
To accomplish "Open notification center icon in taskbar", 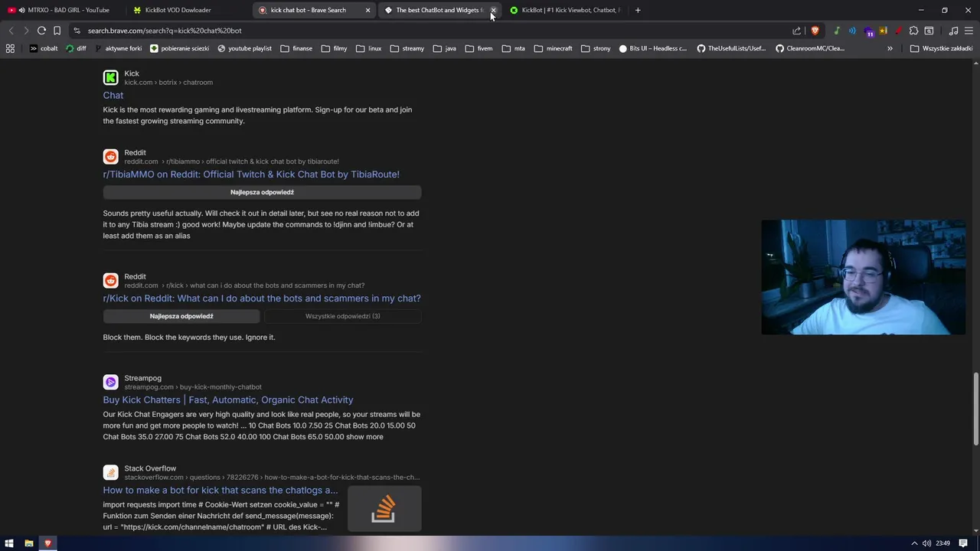I will (x=963, y=543).
